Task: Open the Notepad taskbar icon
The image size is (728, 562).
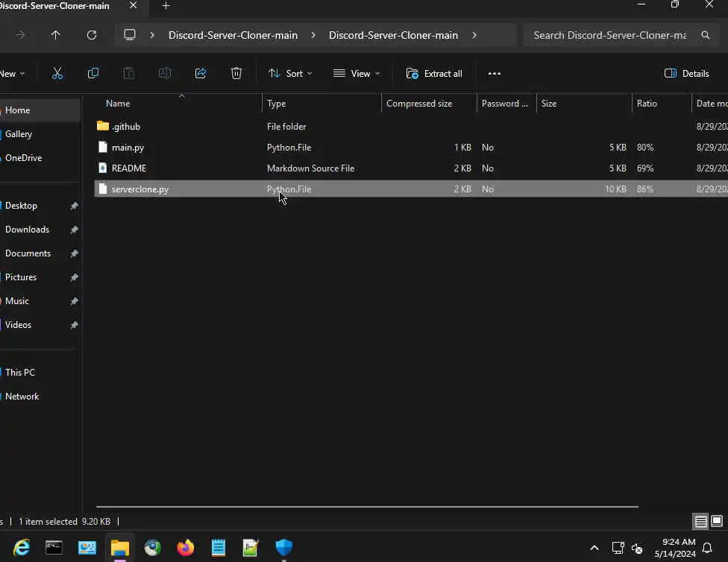Action: [x=219, y=548]
